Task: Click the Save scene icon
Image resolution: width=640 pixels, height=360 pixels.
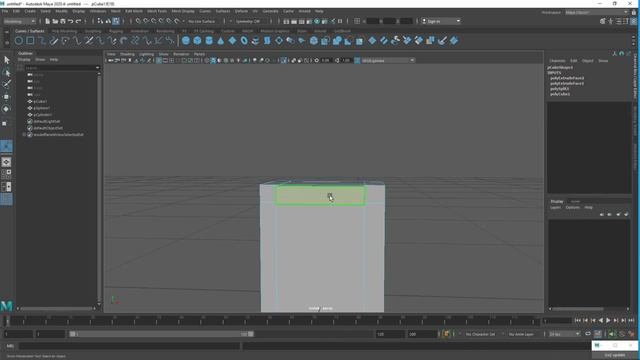Action: click(63, 21)
